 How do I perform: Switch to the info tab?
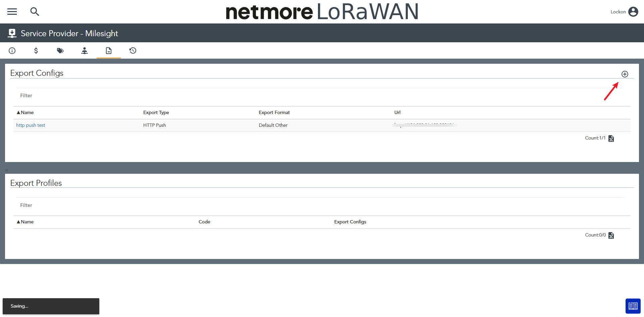[x=12, y=51]
